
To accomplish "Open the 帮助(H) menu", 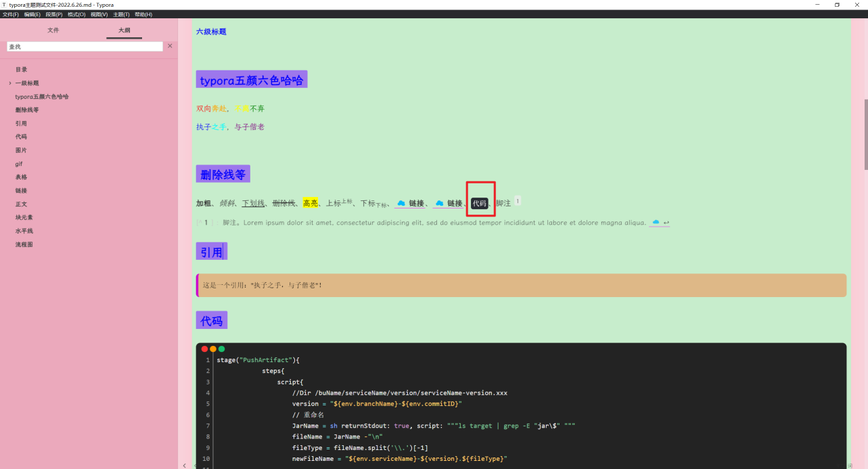I will coord(143,14).
